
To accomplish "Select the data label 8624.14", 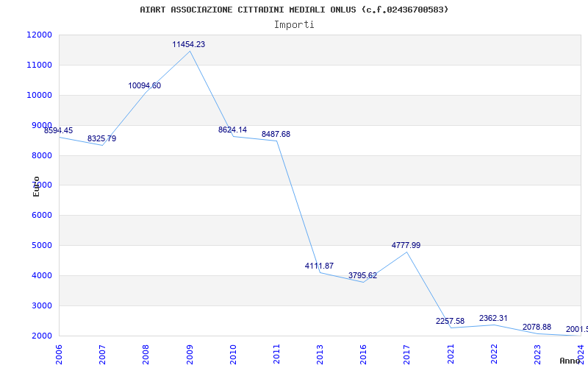I will point(232,130).
